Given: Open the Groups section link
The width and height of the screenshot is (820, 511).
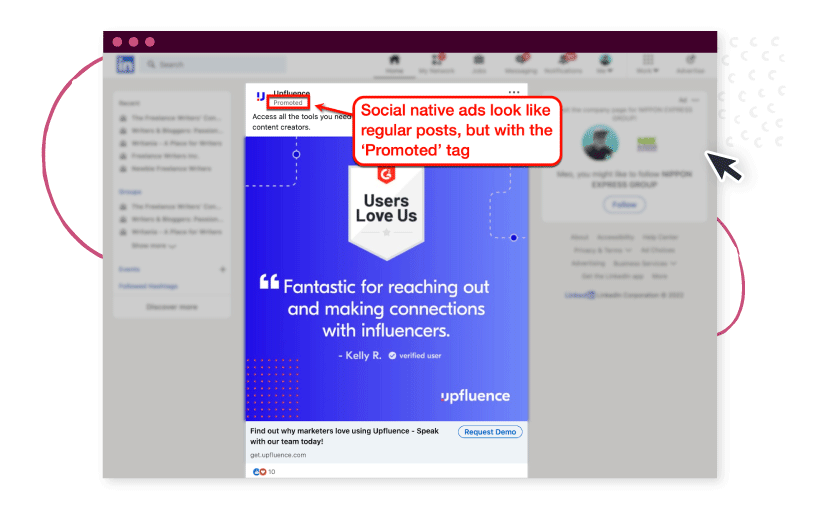Looking at the screenshot, I should pos(130,192).
